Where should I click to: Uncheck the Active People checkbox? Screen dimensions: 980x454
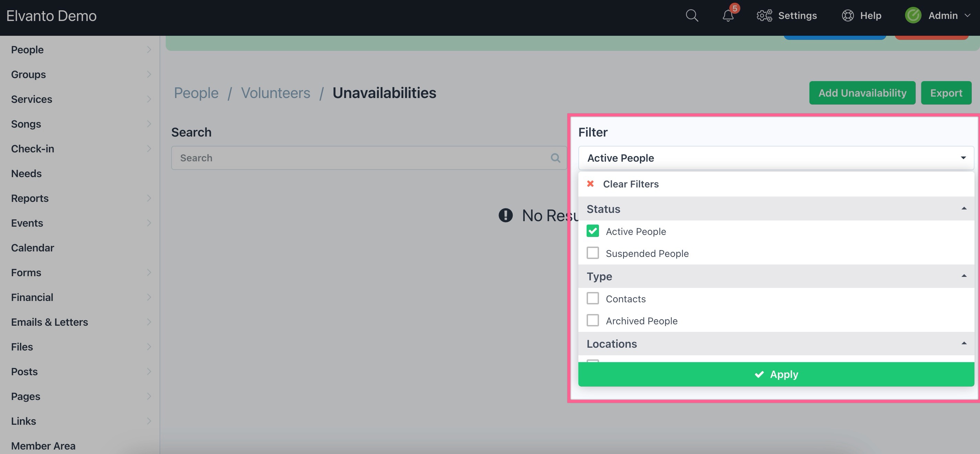[593, 231]
